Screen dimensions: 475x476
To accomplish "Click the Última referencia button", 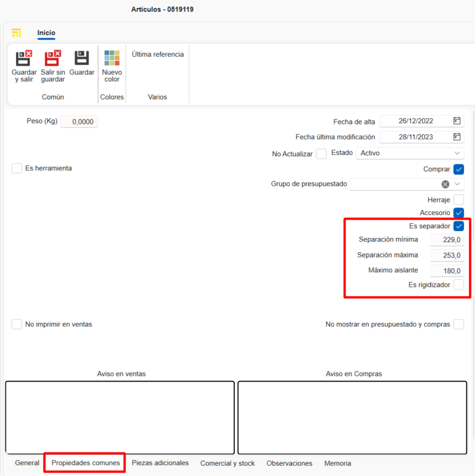I will click(158, 54).
